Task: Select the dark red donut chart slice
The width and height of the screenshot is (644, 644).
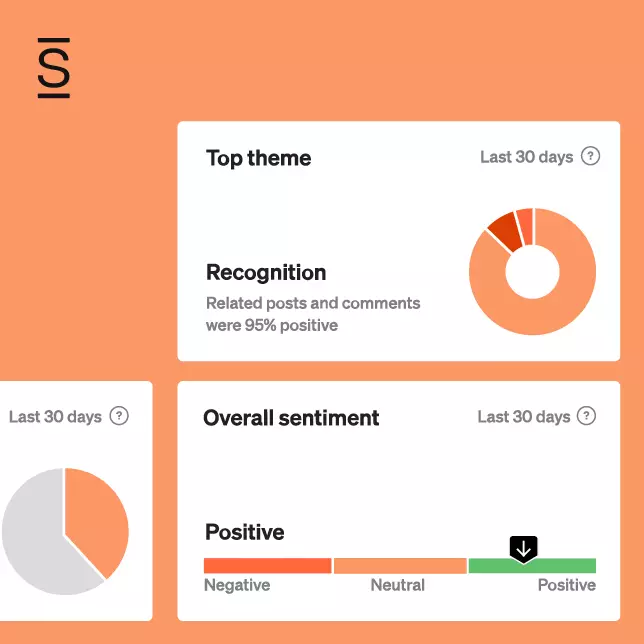Action: click(x=505, y=231)
